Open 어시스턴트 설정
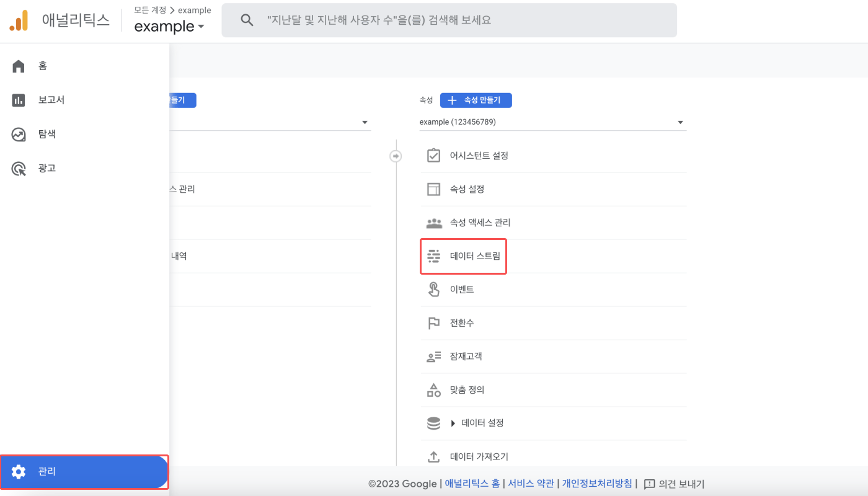The image size is (868, 496). click(x=554, y=156)
